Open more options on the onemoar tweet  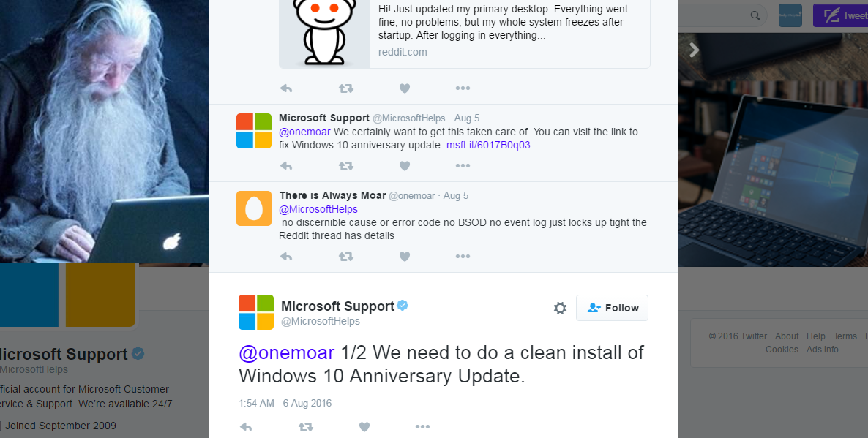463,257
